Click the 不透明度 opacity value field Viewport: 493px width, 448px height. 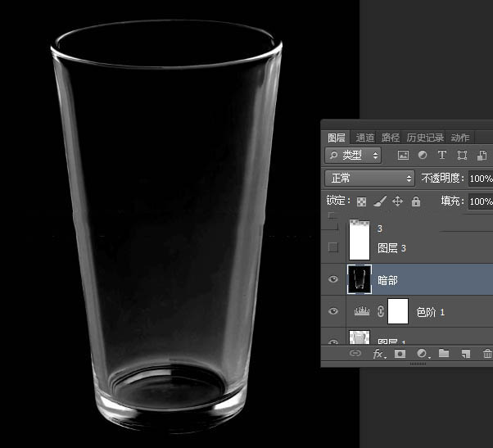pos(481,179)
